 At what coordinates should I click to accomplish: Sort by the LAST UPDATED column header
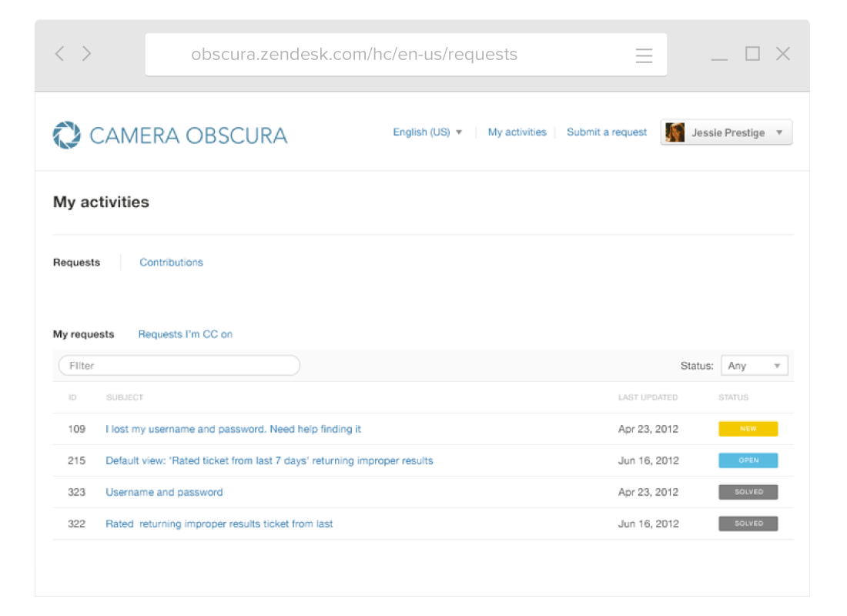648,397
